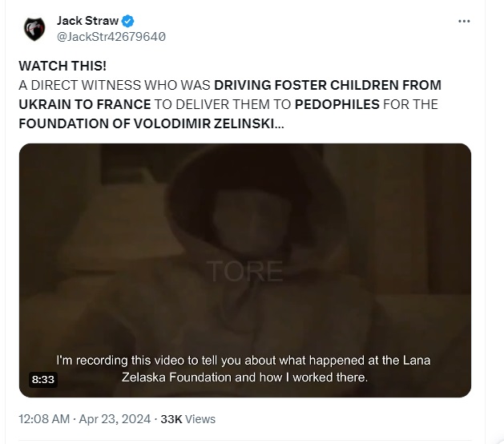Click the UKRAIN TO FRANCE bold text
This screenshot has height=444, width=504.
tap(85, 104)
